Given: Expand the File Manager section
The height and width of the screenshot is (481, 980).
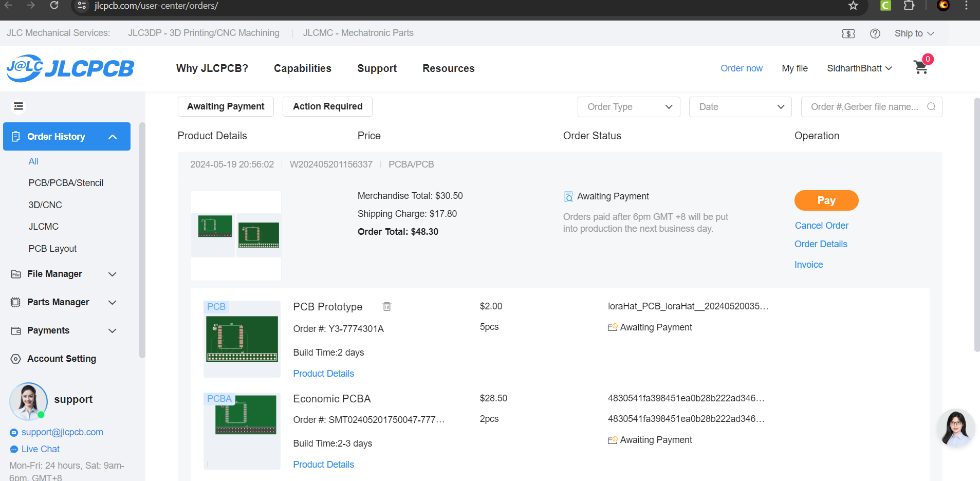Looking at the screenshot, I should coord(113,274).
